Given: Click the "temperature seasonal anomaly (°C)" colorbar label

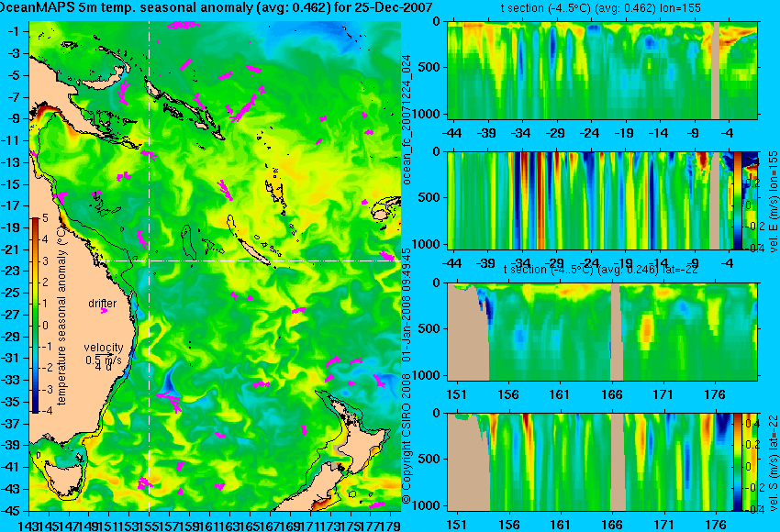Looking at the screenshot, I should pyautogui.click(x=61, y=316).
